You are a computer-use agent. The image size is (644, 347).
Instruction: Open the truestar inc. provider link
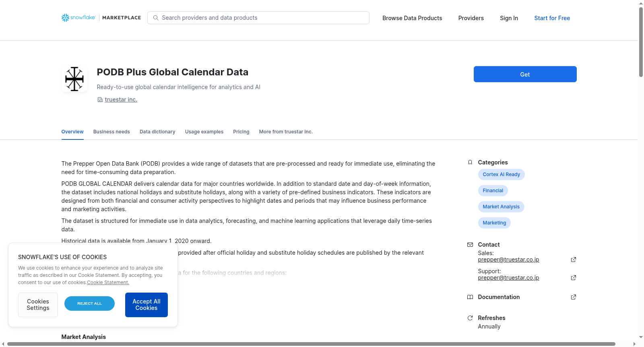(x=121, y=100)
